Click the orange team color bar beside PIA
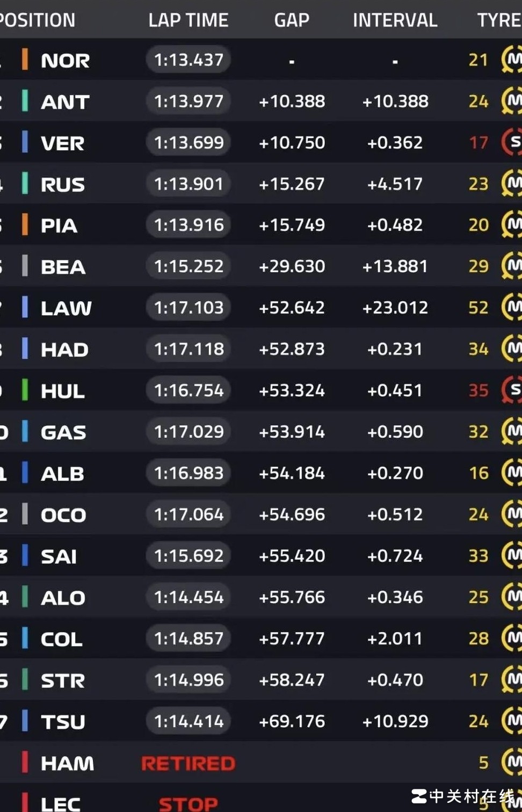522x812 pixels. 25,224
